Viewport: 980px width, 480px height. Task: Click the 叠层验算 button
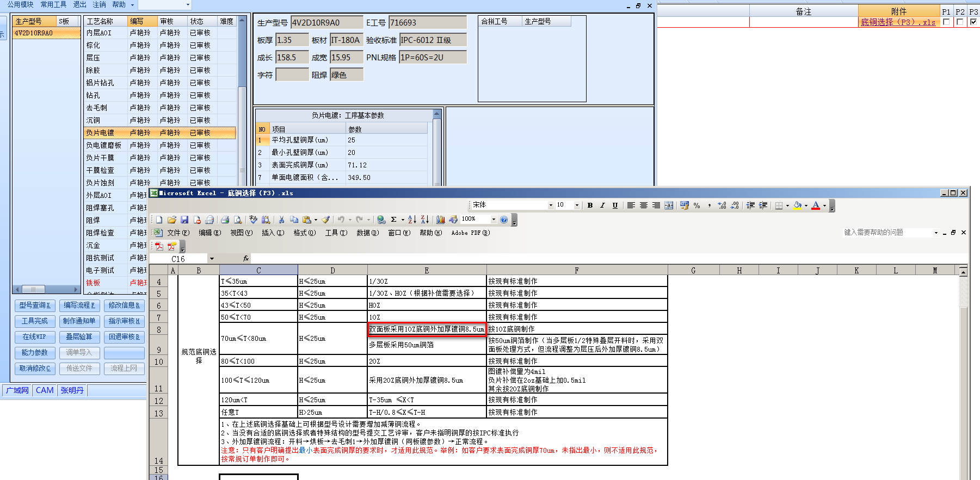pyautogui.click(x=79, y=337)
